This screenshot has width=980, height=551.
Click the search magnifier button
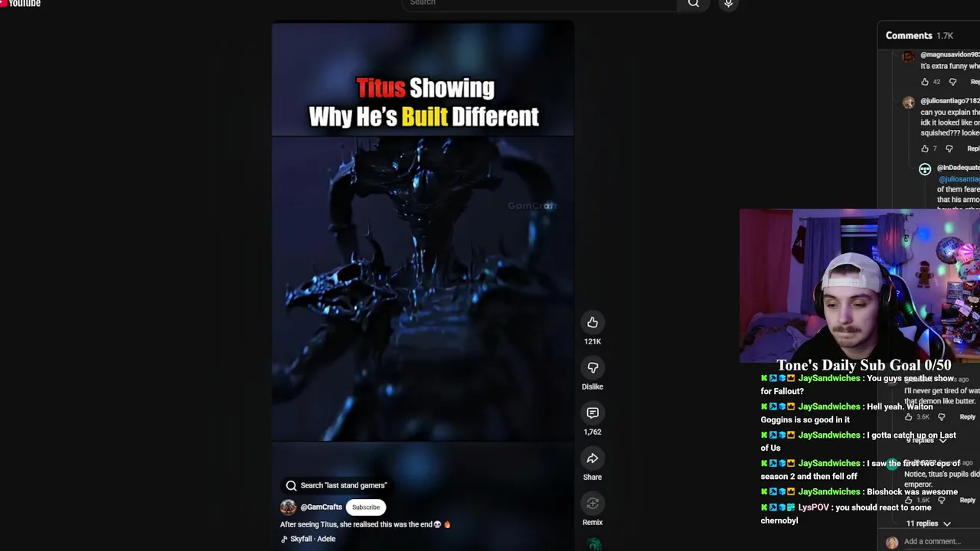click(694, 4)
